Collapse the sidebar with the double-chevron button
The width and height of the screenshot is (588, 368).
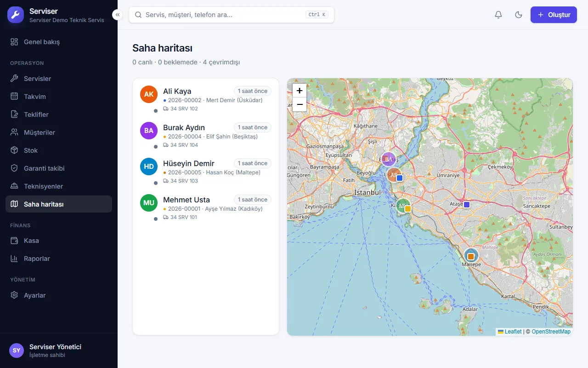[x=118, y=15]
